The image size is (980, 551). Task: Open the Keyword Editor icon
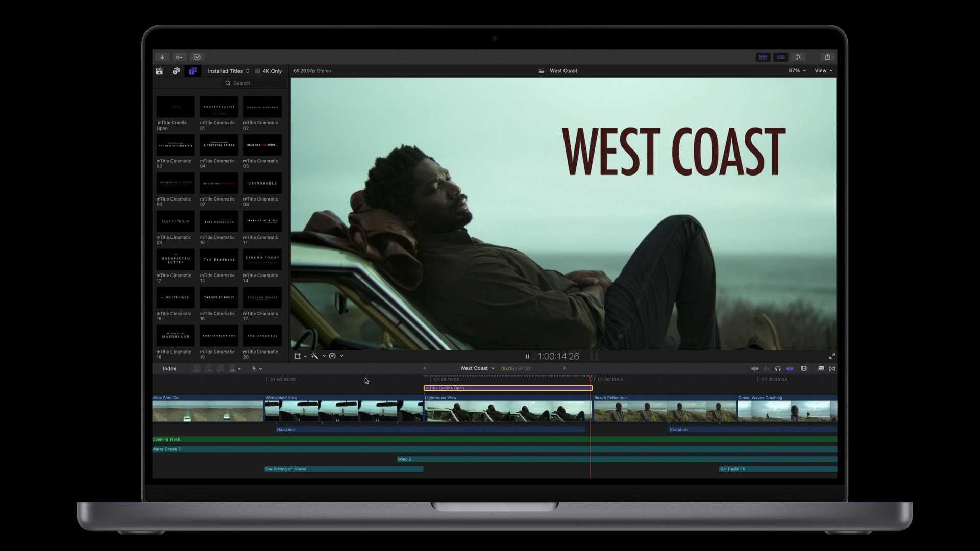(179, 57)
